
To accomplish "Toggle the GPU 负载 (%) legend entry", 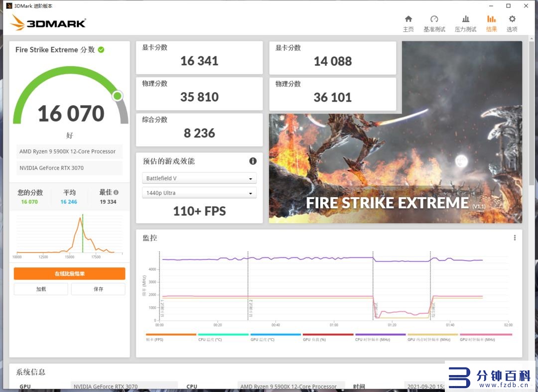I will (x=328, y=337).
